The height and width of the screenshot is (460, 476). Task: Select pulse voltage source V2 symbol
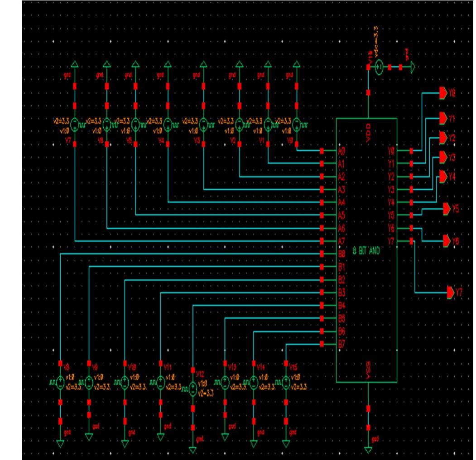(x=240, y=125)
